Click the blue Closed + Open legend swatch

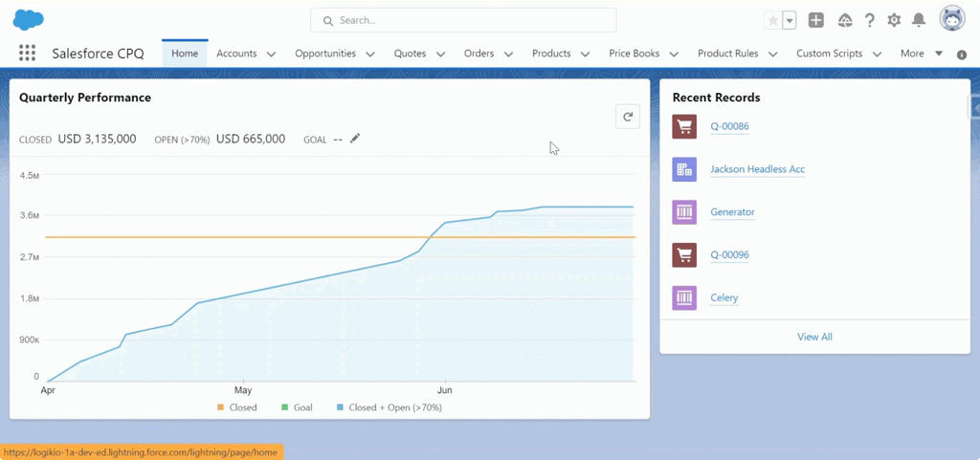coord(340,407)
